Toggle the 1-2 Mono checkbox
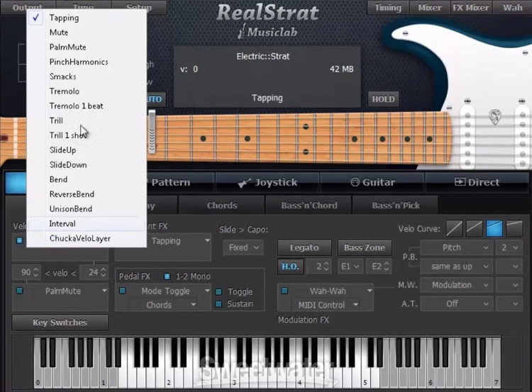 [x=167, y=276]
